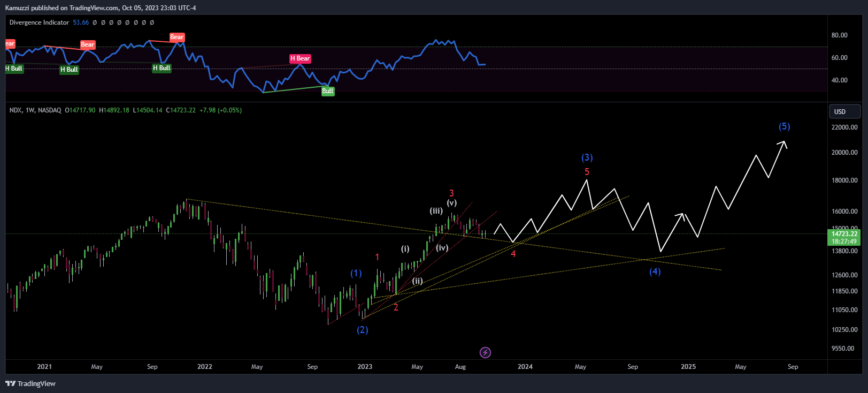Click the high value H14892.18
This screenshot has height=393, width=868.
(x=114, y=110)
